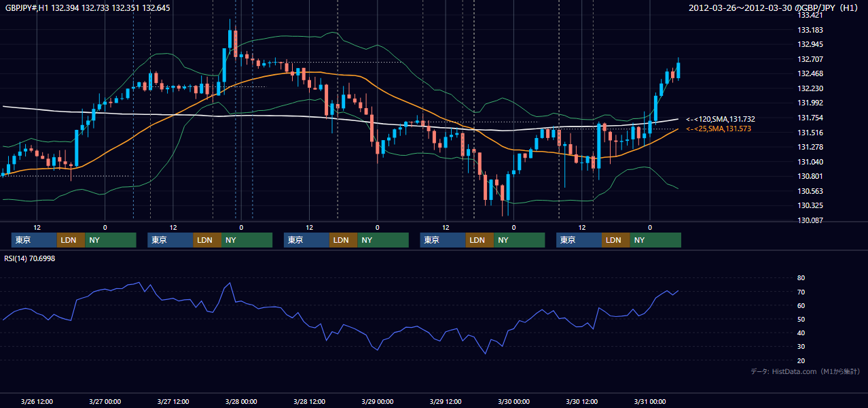Click the 3/30 00:00 time axis label
The height and width of the screenshot is (408, 868).
click(x=513, y=402)
